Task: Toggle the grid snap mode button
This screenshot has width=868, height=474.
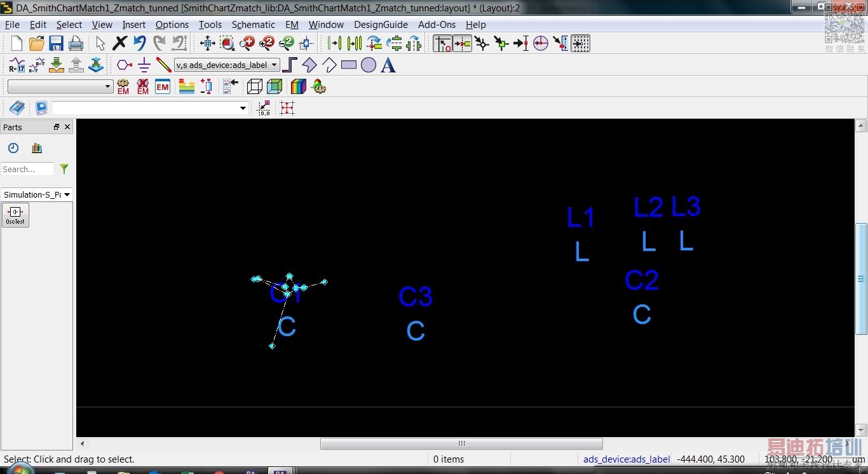Action: coord(580,44)
